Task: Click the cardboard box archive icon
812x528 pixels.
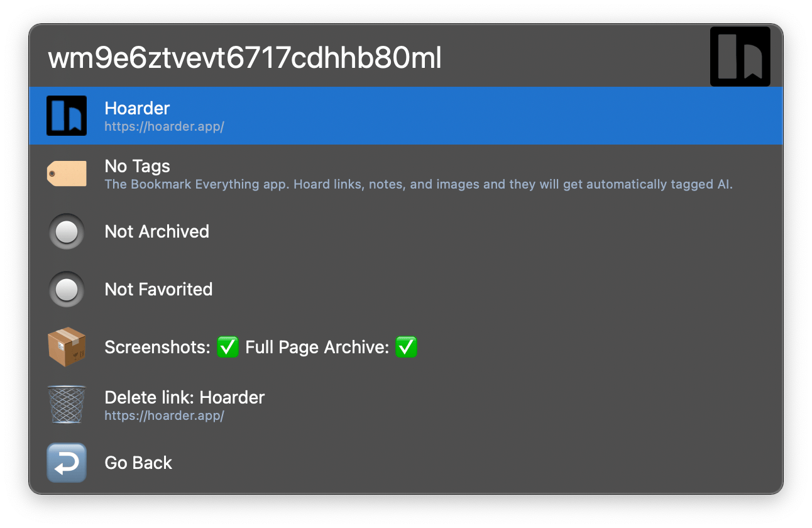Action: point(67,347)
